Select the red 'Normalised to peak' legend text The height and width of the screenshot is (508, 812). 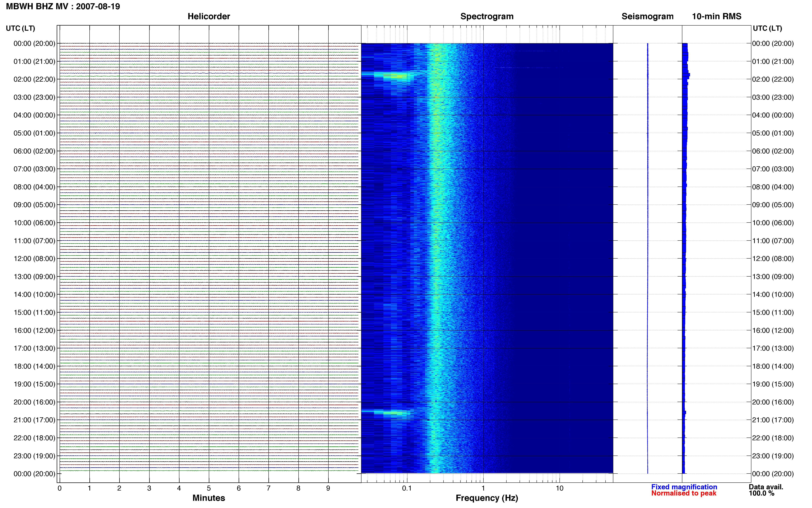tap(684, 493)
